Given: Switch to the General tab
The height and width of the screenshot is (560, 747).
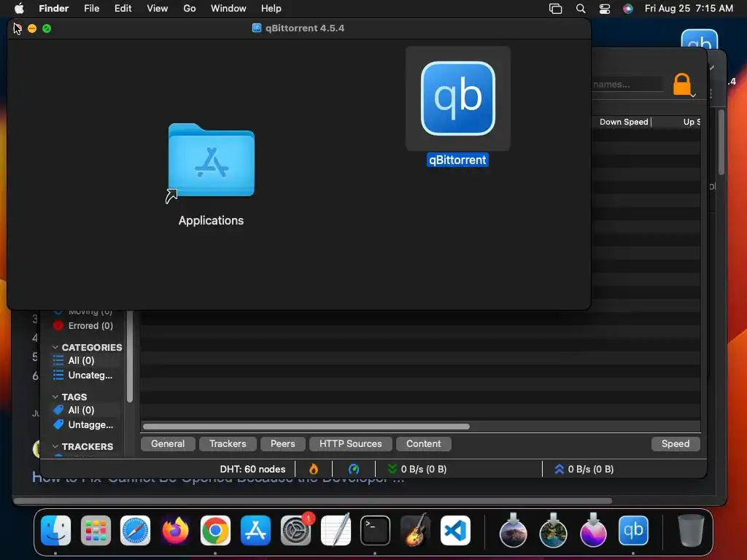Looking at the screenshot, I should click(x=168, y=444).
